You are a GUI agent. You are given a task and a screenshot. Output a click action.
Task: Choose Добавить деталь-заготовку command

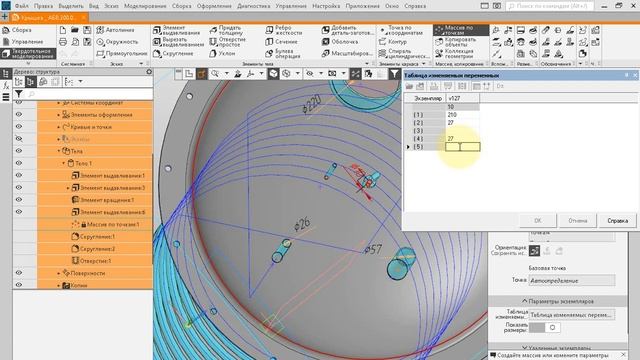coord(347,30)
